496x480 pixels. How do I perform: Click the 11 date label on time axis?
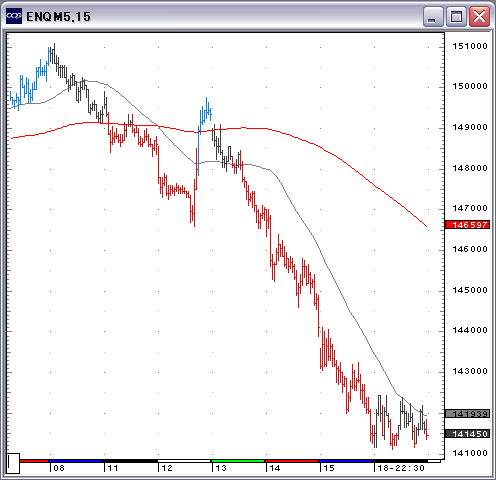click(x=113, y=468)
